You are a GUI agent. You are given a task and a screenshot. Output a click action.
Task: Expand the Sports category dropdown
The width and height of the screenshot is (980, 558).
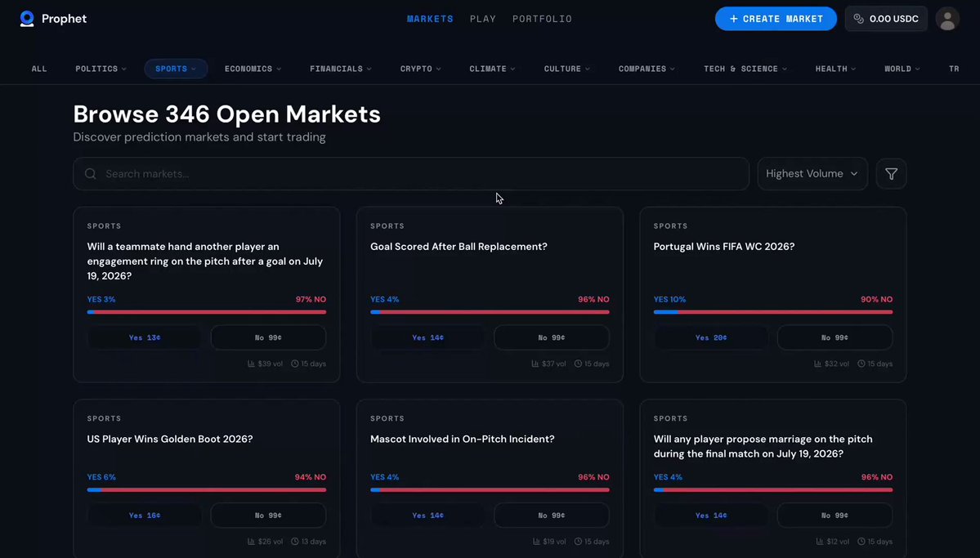point(176,69)
